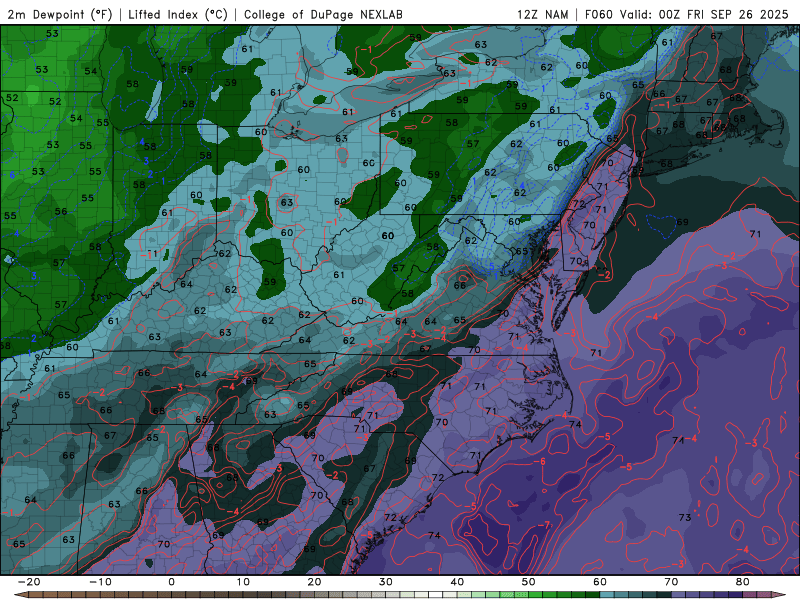Click the 'College of DuPage NEXLAB' label
Image resolution: width=800 pixels, height=600 pixels.
click(323, 14)
